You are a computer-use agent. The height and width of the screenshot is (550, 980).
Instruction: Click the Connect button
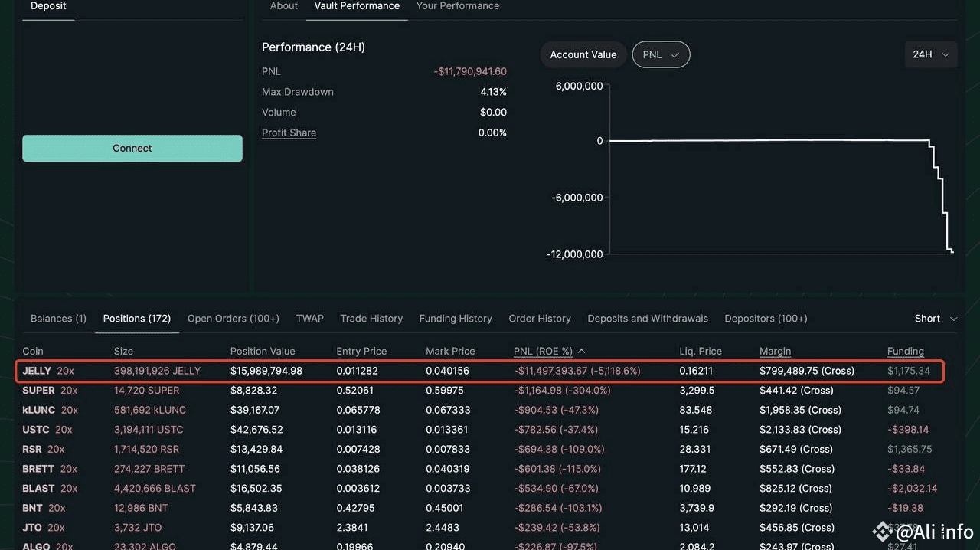[132, 149]
